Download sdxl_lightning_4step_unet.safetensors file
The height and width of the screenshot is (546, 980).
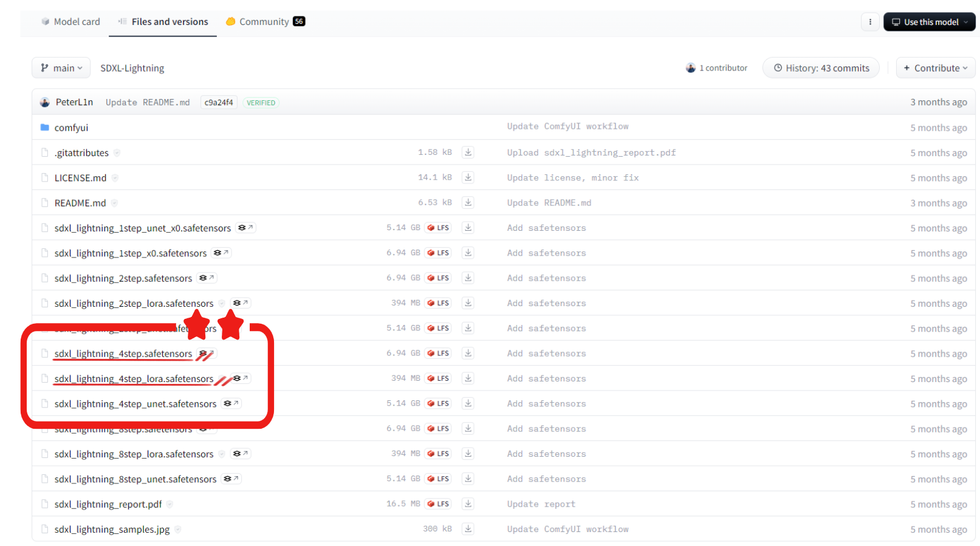click(x=468, y=403)
